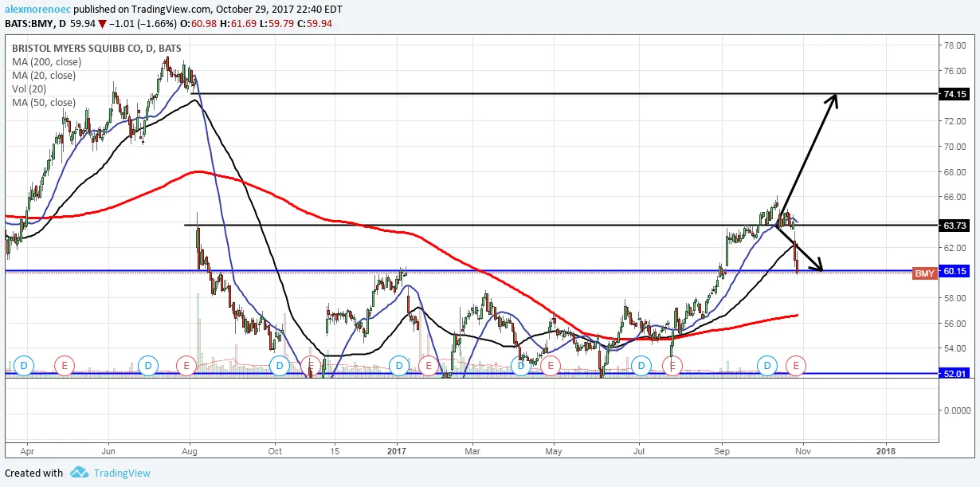This screenshot has height=487, width=980.
Task: Click the alexmorenoec author name
Action: tap(36, 10)
